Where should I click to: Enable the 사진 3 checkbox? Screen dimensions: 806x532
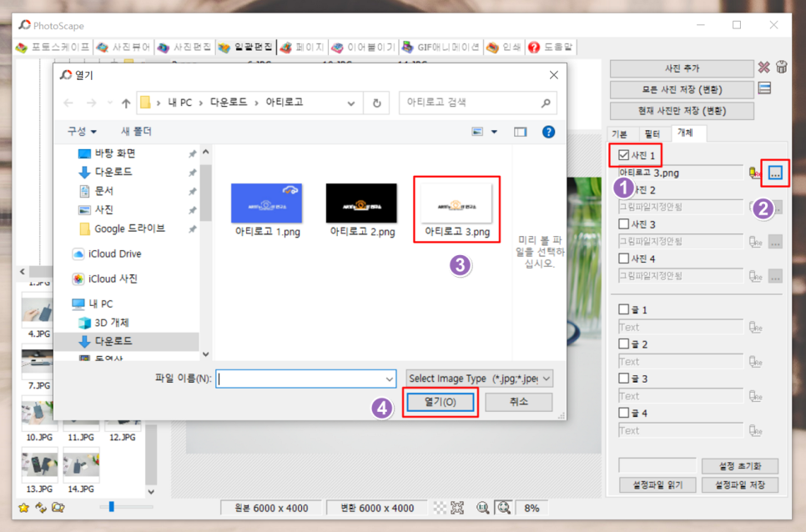[623, 224]
